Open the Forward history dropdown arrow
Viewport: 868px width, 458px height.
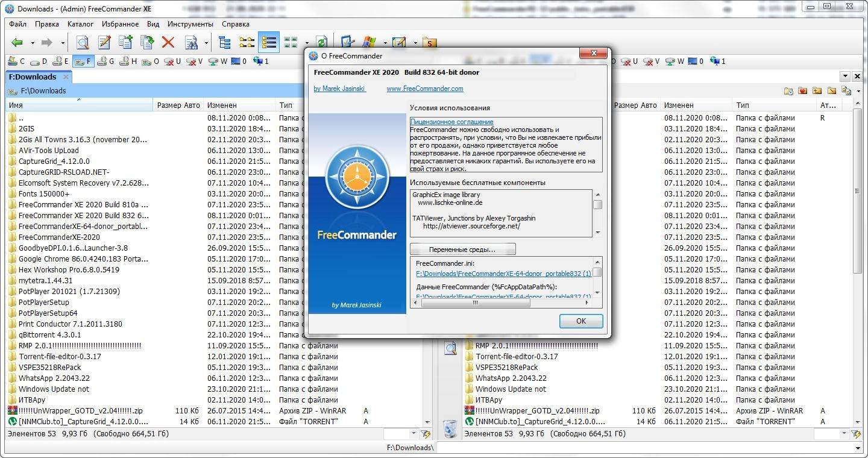[62, 43]
